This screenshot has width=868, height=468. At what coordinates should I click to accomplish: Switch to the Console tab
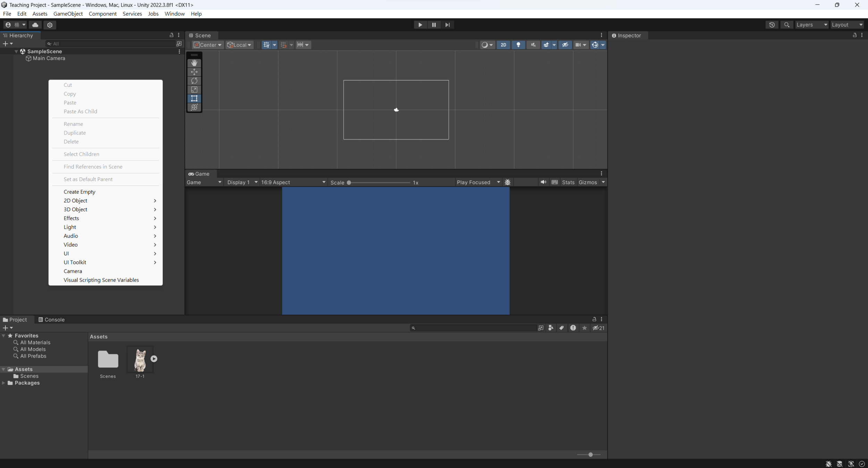click(x=51, y=320)
